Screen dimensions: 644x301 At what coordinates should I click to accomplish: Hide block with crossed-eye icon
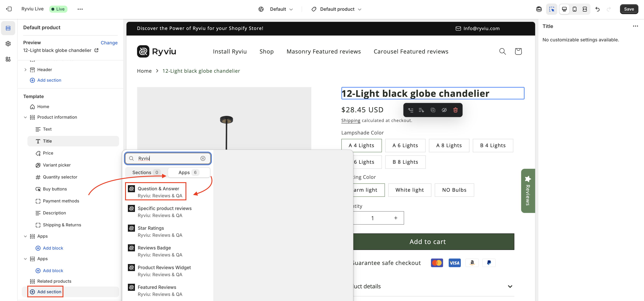[x=444, y=110]
